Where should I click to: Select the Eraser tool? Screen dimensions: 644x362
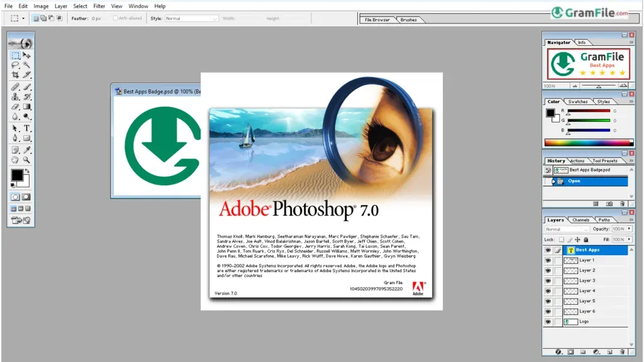pos(15,106)
